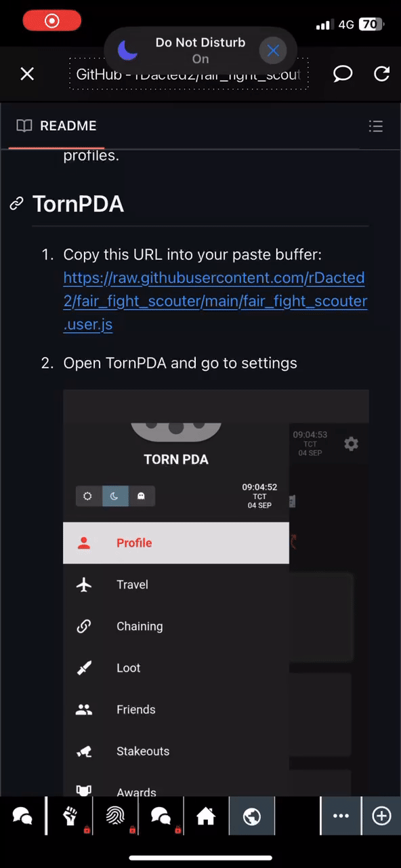Select the dark theme moon toggle
401x868 pixels.
[114, 496]
